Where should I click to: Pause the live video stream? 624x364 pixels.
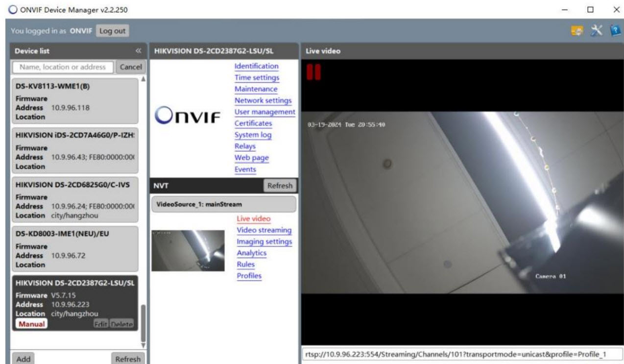(x=313, y=72)
